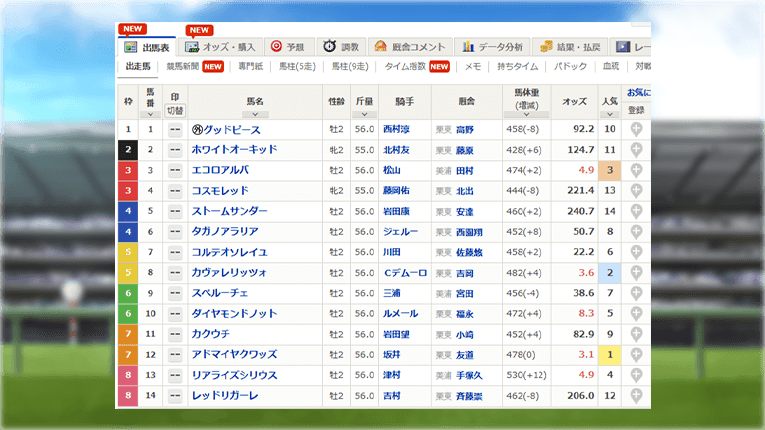
Task: Select the 馬柱(9走) sub-tab
Action: (x=350, y=66)
